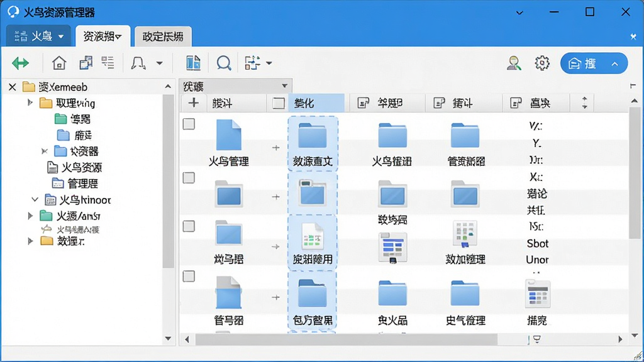Click the selection tree toolbar icon

[x=252, y=63]
